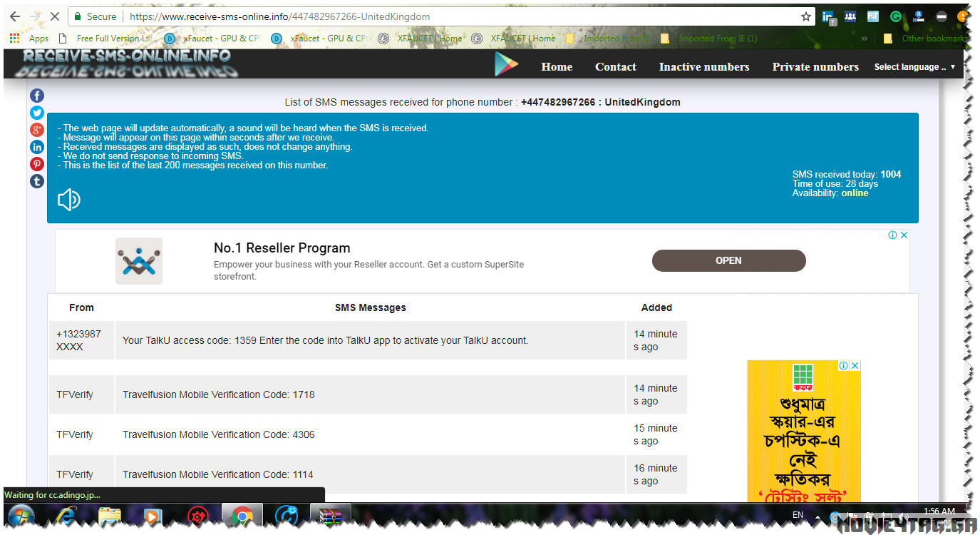The width and height of the screenshot is (980, 535).
Task: Show more bookmarks with the chevron
Action: [864, 39]
